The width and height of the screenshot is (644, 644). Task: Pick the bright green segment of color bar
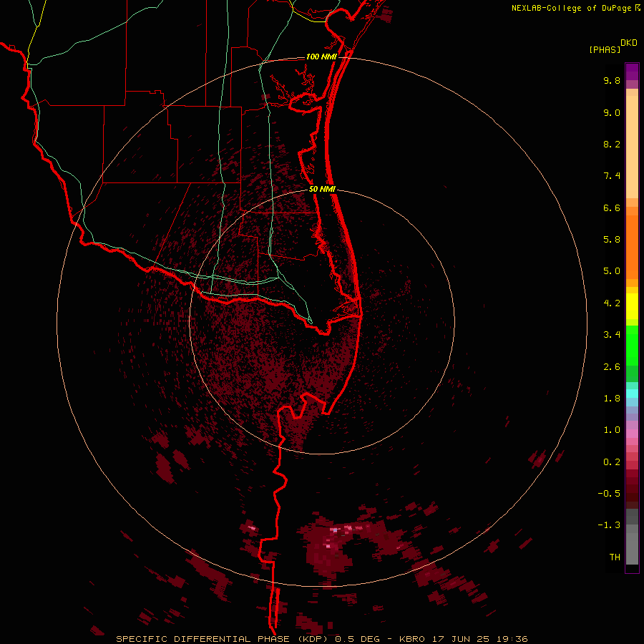632,346
